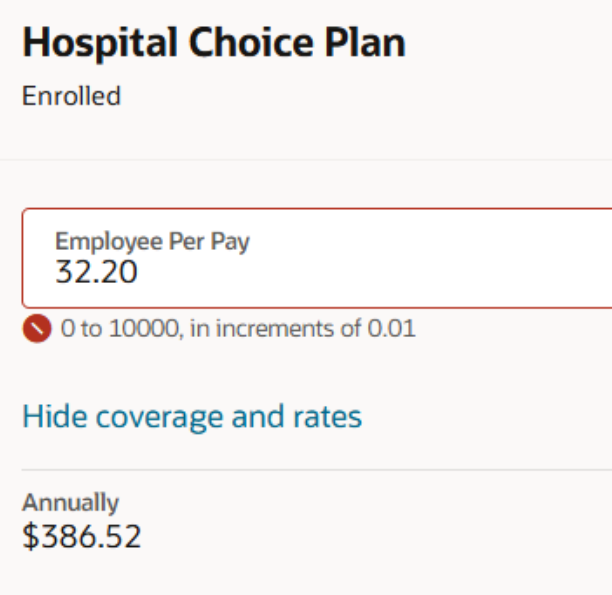Click the Employee Per Pay floating label
This screenshot has width=612, height=595.
point(152,242)
